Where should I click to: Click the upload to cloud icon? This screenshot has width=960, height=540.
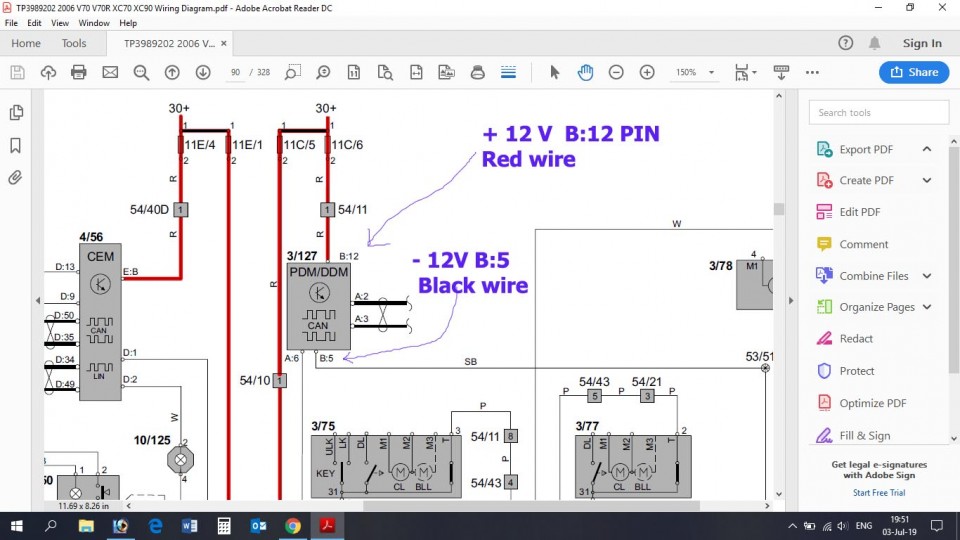pos(48,72)
